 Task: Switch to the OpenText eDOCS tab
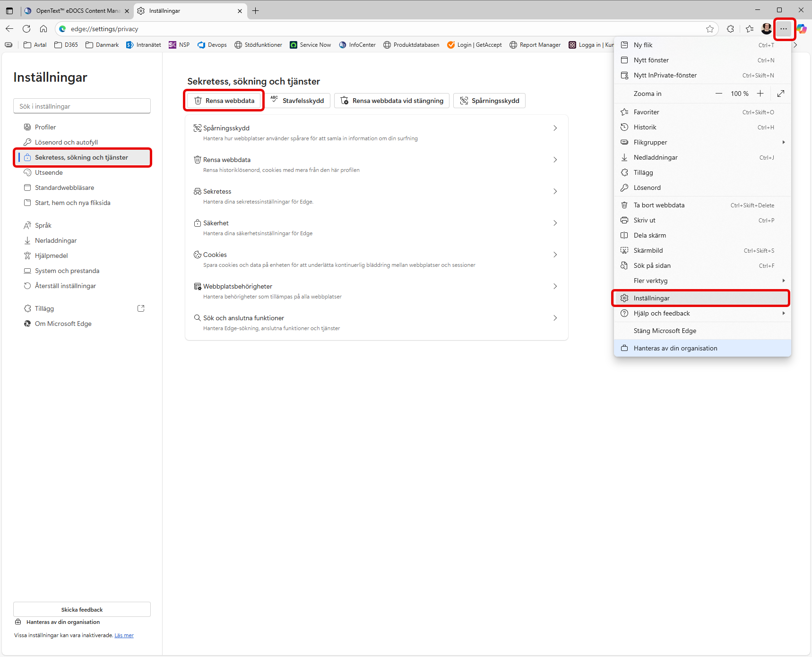point(76,11)
